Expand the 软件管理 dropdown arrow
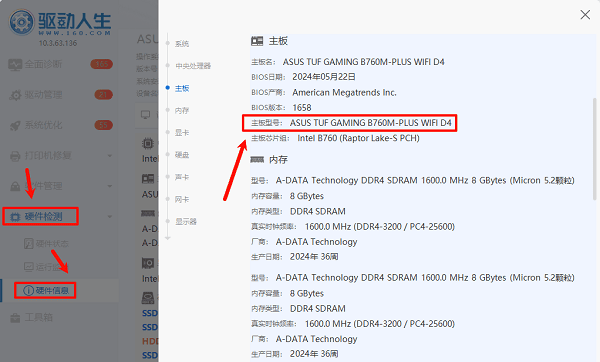 click(x=110, y=186)
